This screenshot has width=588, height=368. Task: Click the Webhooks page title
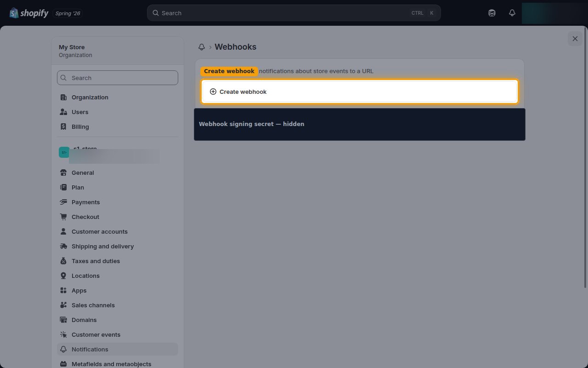[x=235, y=47]
